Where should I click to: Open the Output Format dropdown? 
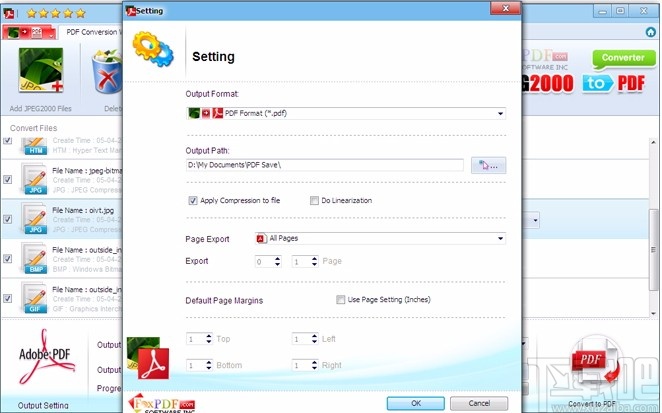(346, 113)
